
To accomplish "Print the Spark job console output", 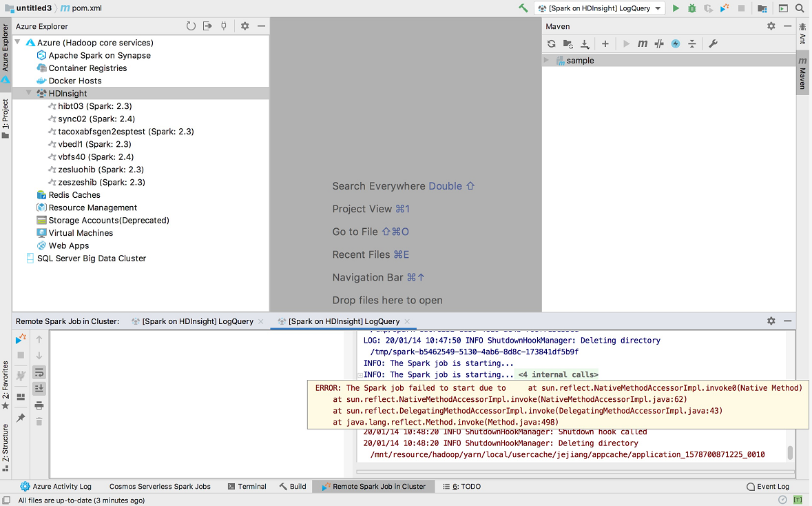I will tap(40, 405).
